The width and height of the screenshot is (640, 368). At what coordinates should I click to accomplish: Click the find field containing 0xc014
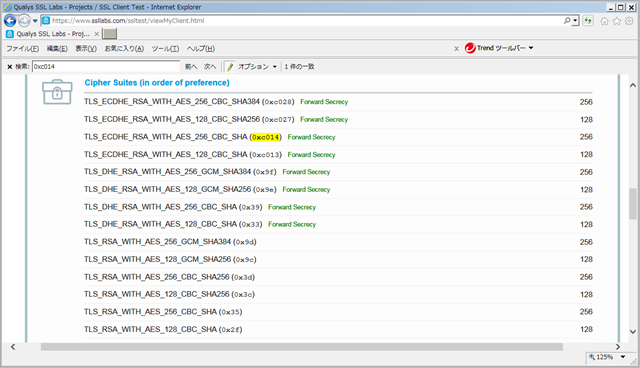click(x=106, y=67)
